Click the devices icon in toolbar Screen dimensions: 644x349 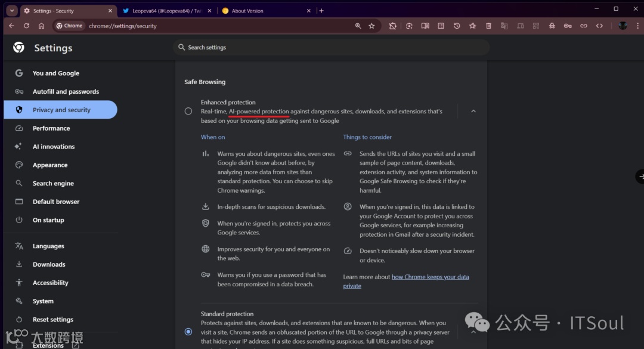[x=521, y=26]
